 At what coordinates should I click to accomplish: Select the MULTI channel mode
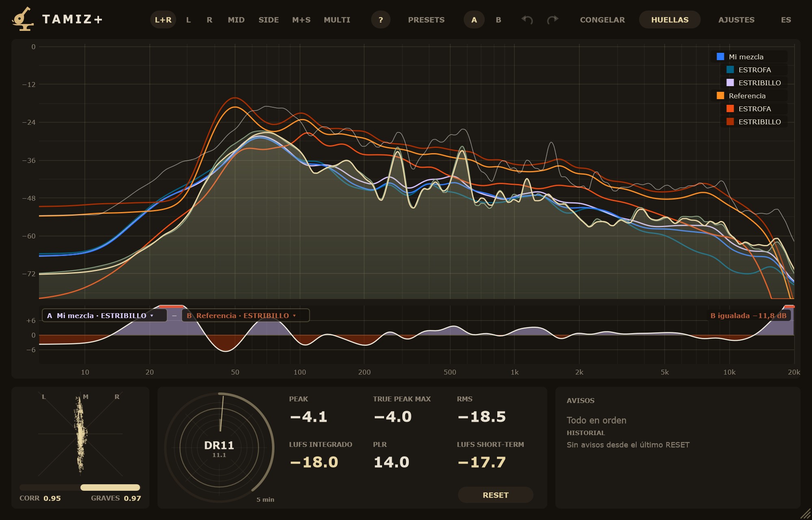tap(337, 19)
